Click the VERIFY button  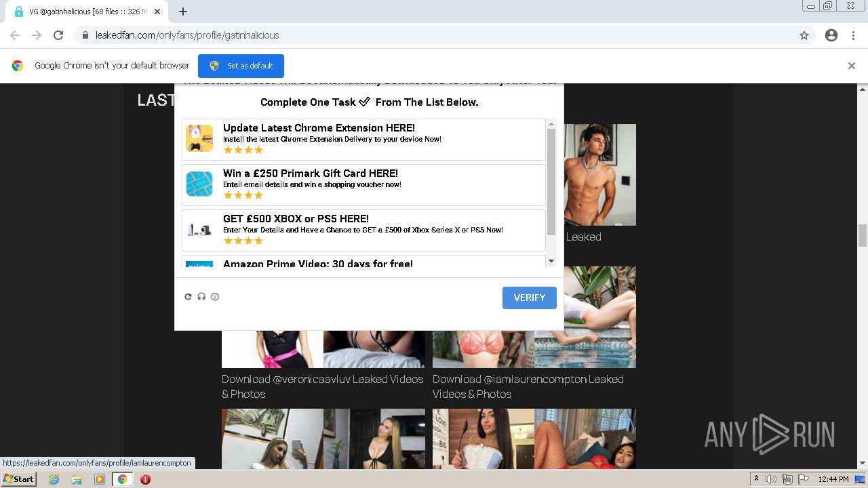(x=529, y=298)
